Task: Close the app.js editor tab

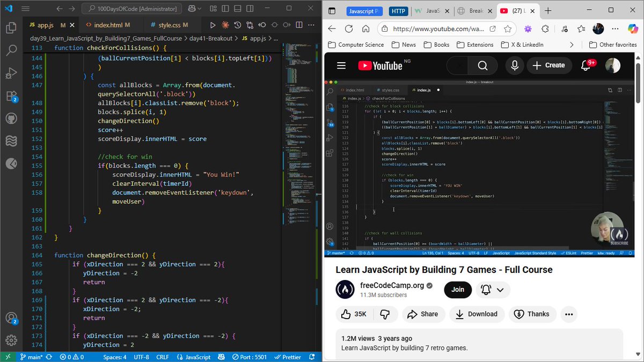Action: [x=72, y=25]
